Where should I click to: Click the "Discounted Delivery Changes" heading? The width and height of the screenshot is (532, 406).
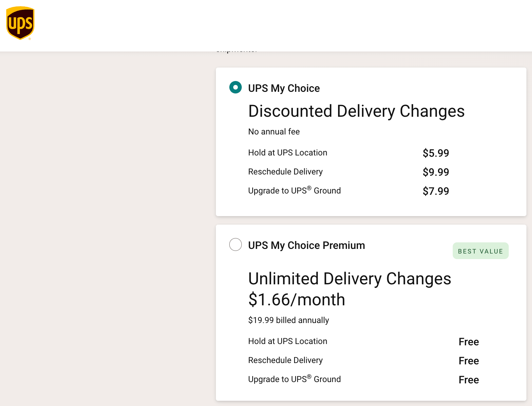pos(356,111)
